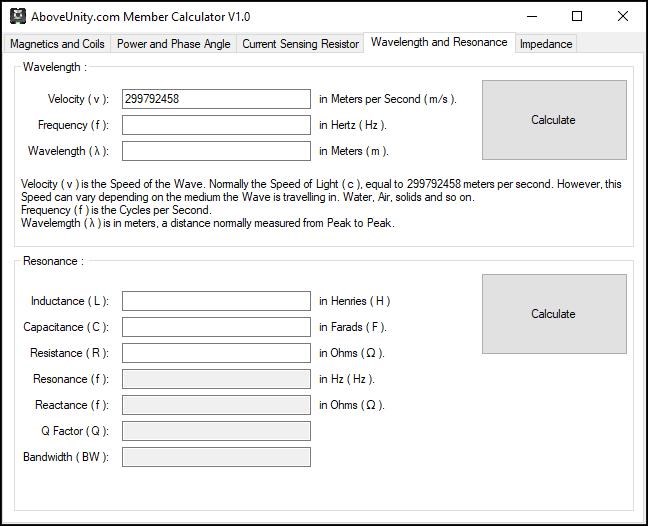Click the Velocity (v) input field
The image size is (648, 526).
pos(216,99)
